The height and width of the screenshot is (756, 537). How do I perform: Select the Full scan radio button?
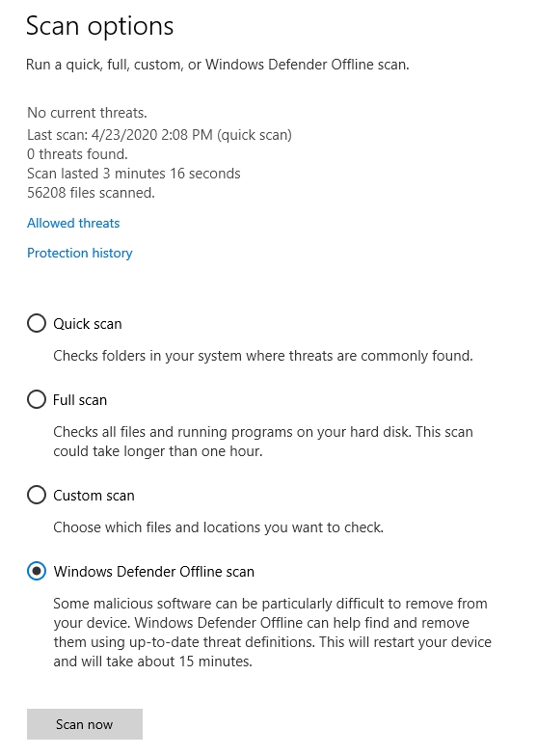click(37, 399)
